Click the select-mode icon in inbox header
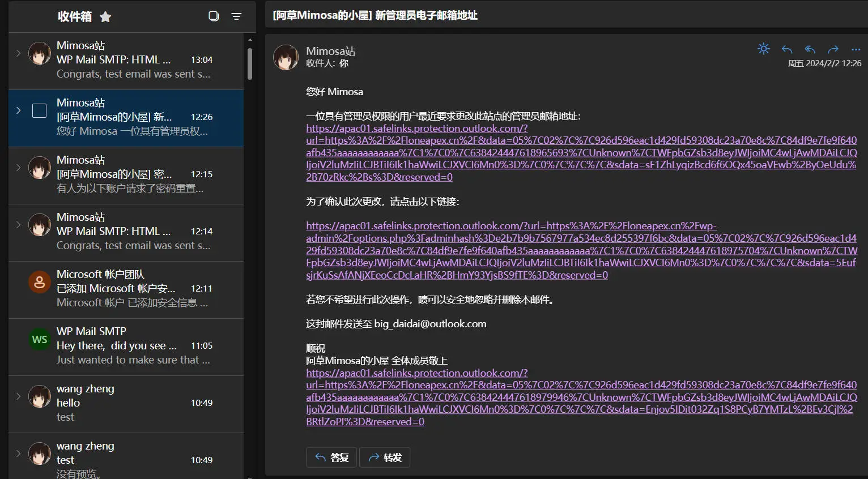The height and width of the screenshot is (479, 868). click(x=214, y=16)
